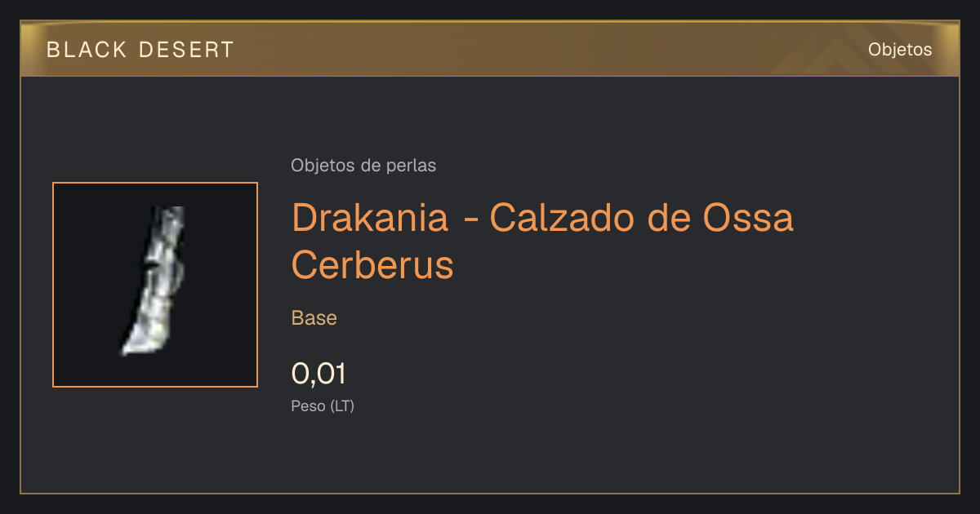The width and height of the screenshot is (980, 514).
Task: Click the BLACK DESERT logo text
Action: tap(140, 50)
